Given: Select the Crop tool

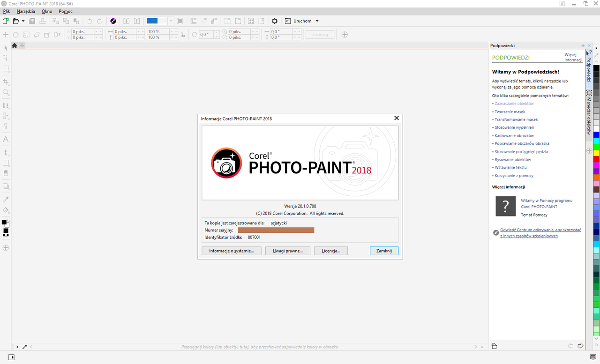Looking at the screenshot, I should click(6, 82).
